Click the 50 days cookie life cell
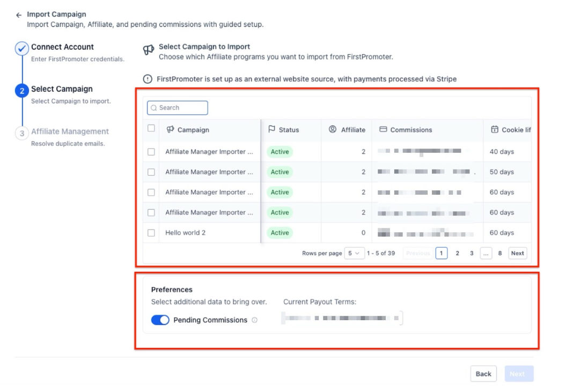 point(502,172)
